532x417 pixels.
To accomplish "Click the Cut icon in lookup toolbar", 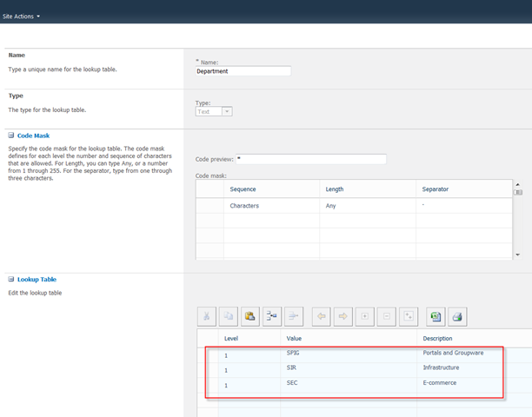I will pos(207,316).
